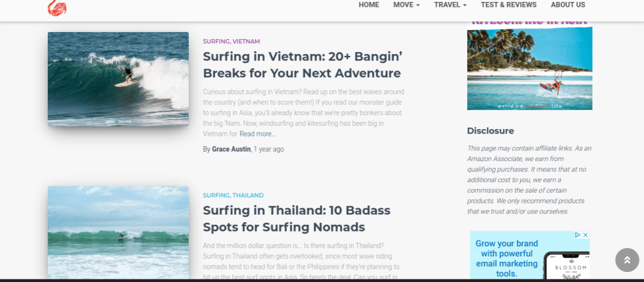Open the Surfing in Vietnam article title
The image size is (644, 282).
302,65
